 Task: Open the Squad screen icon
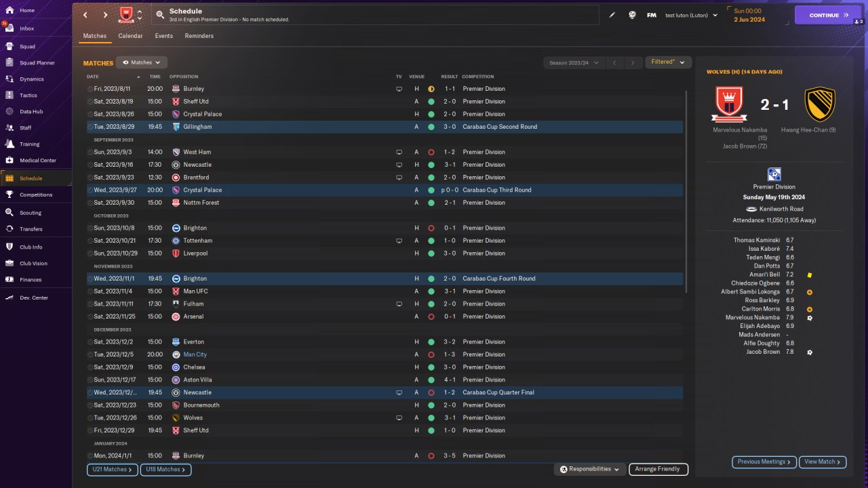(x=9, y=47)
